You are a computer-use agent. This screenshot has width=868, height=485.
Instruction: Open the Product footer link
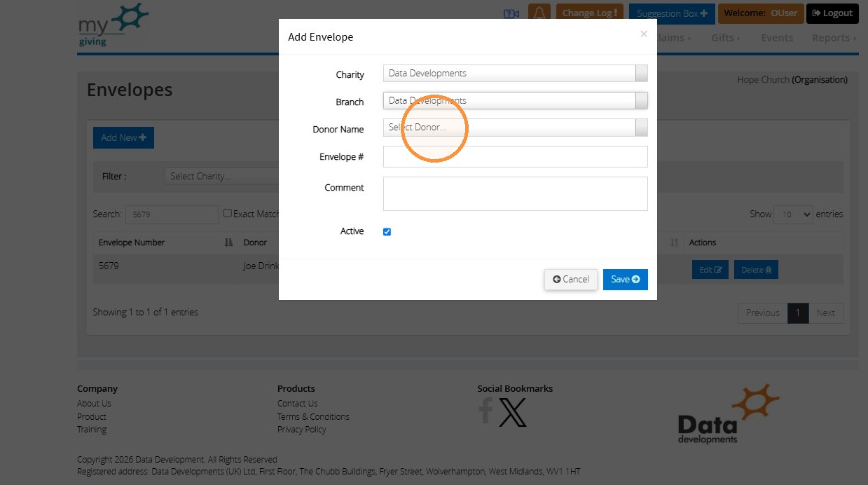coord(92,416)
